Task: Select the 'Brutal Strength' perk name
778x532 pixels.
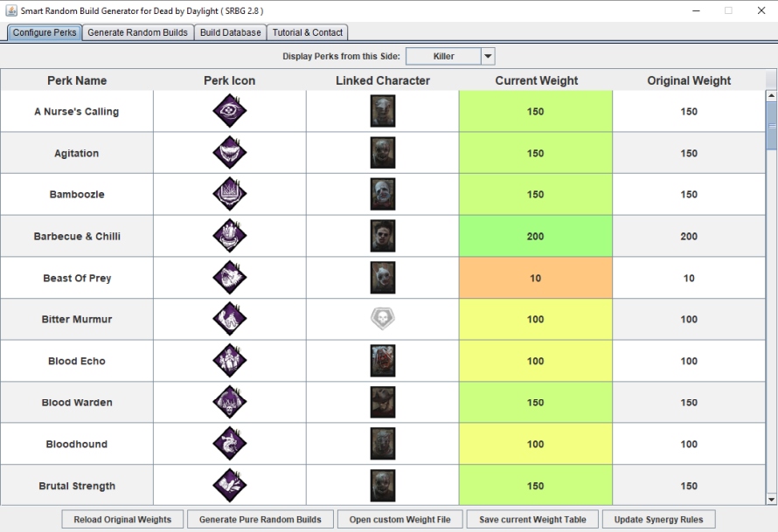Action: 77,485
